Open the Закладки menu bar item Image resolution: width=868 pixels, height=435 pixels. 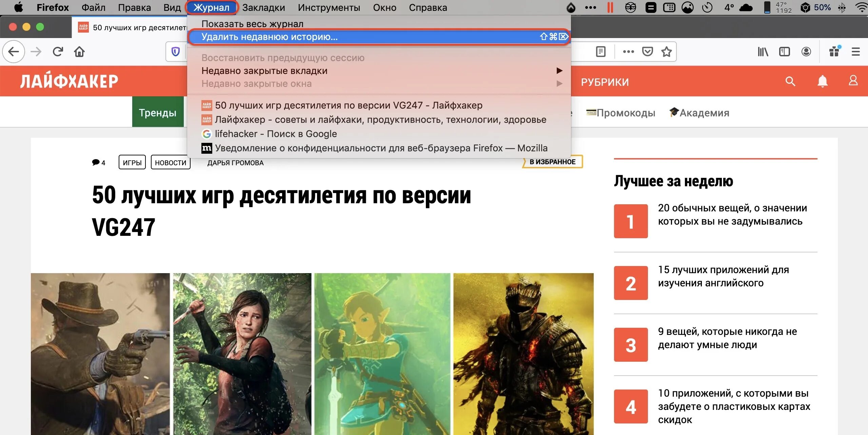click(263, 7)
